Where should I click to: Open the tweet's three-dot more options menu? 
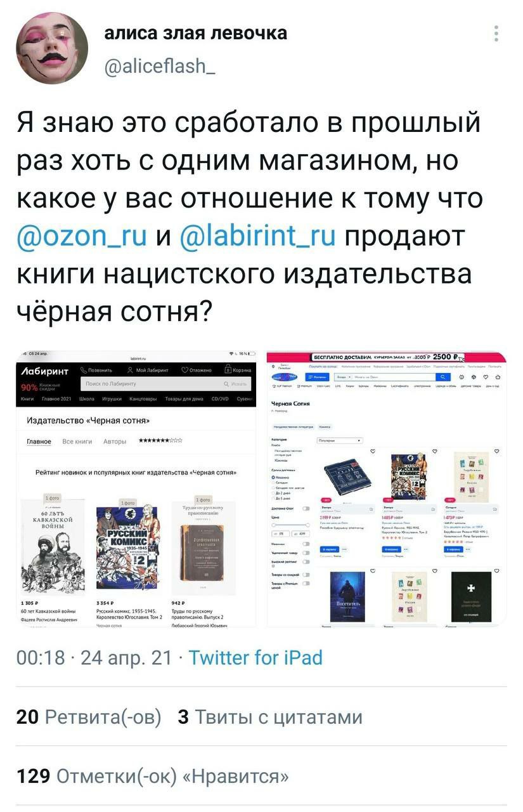tap(496, 33)
